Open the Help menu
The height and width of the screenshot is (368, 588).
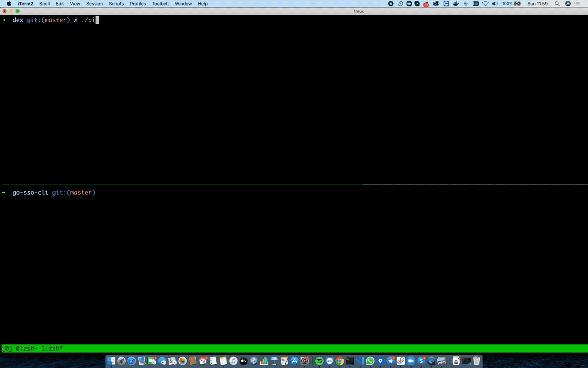pyautogui.click(x=203, y=4)
